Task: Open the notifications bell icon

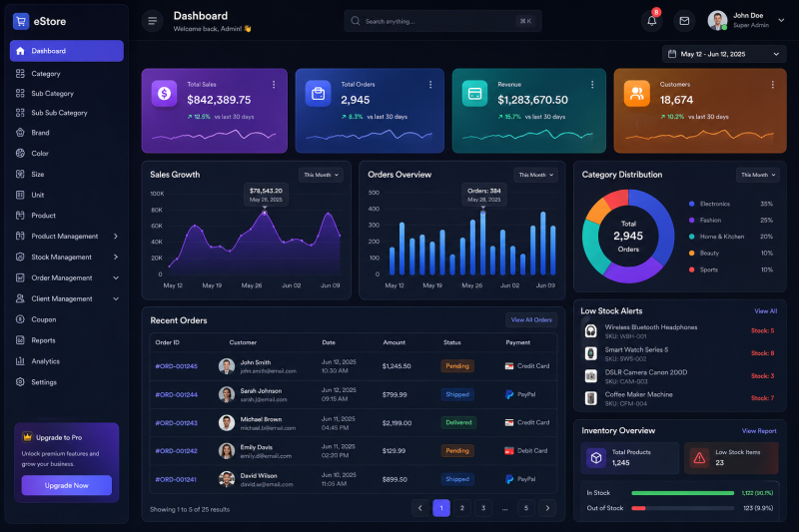Action: 651,21
